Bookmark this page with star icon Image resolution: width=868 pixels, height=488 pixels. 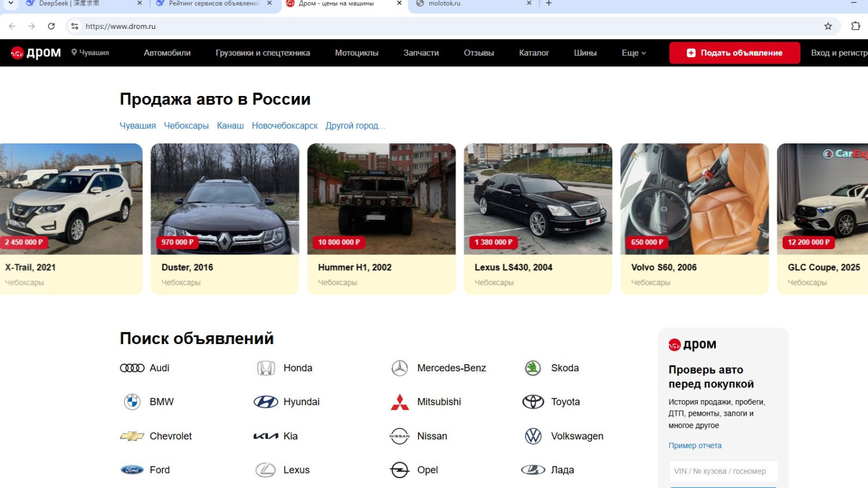828,26
